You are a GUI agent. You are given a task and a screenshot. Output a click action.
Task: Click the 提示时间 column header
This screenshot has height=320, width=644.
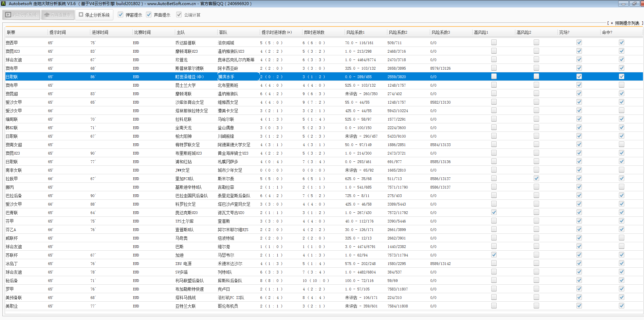click(x=58, y=32)
